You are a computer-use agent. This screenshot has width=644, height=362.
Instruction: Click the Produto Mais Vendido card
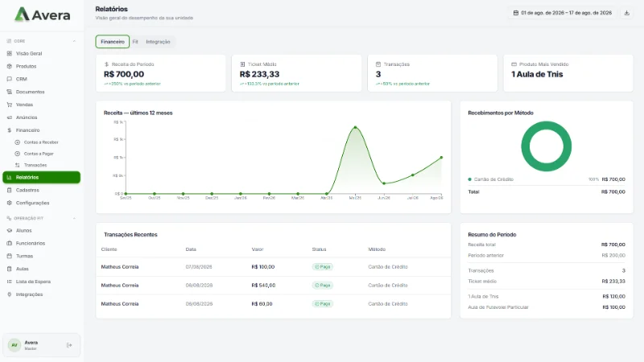click(x=568, y=73)
